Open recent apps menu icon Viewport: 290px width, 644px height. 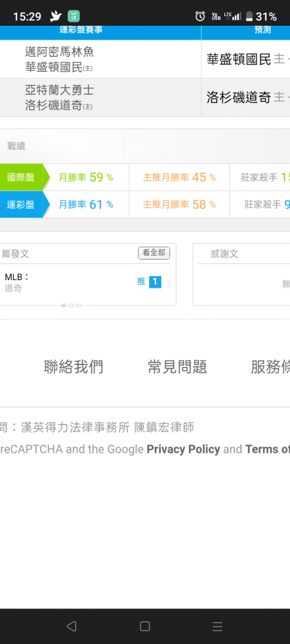coord(217,626)
